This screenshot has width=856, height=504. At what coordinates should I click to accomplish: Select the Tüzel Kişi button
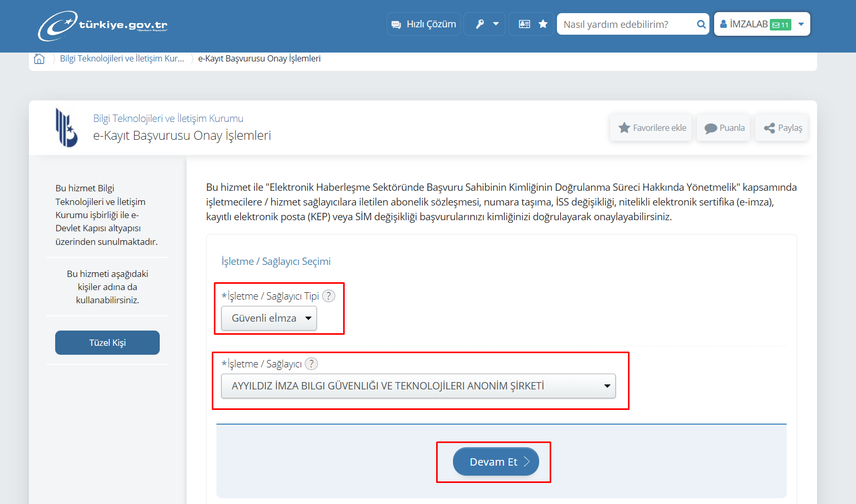(107, 343)
